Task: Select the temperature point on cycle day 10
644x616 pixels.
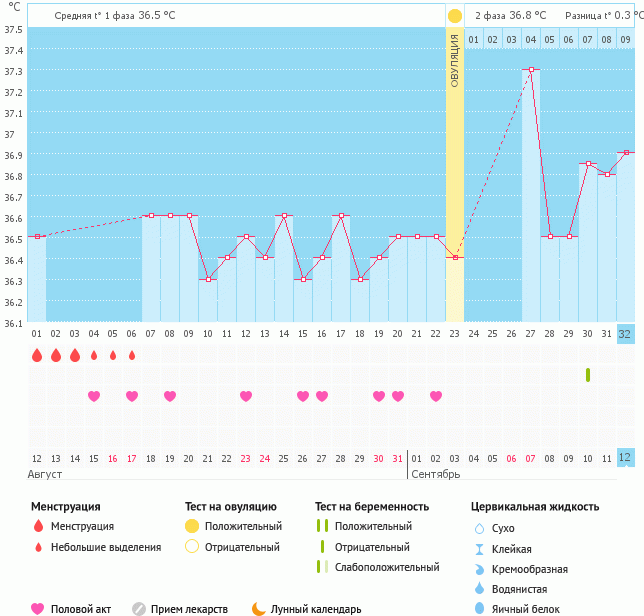Action: [x=208, y=279]
